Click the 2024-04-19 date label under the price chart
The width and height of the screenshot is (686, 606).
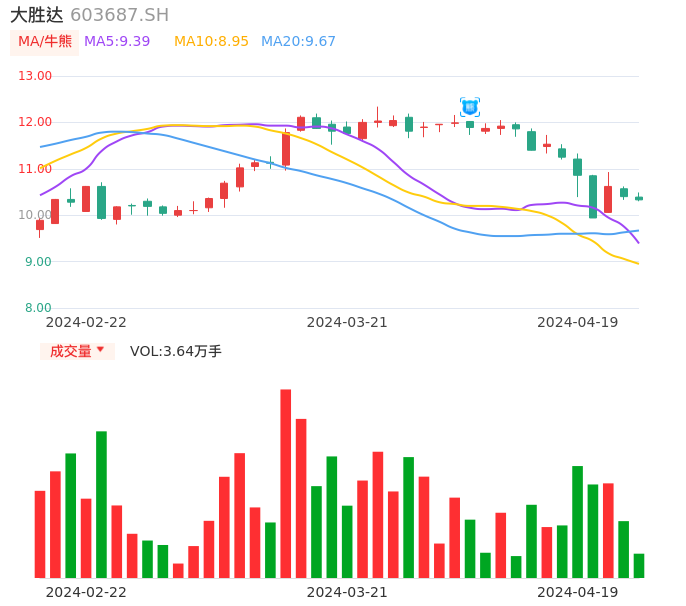(x=577, y=322)
